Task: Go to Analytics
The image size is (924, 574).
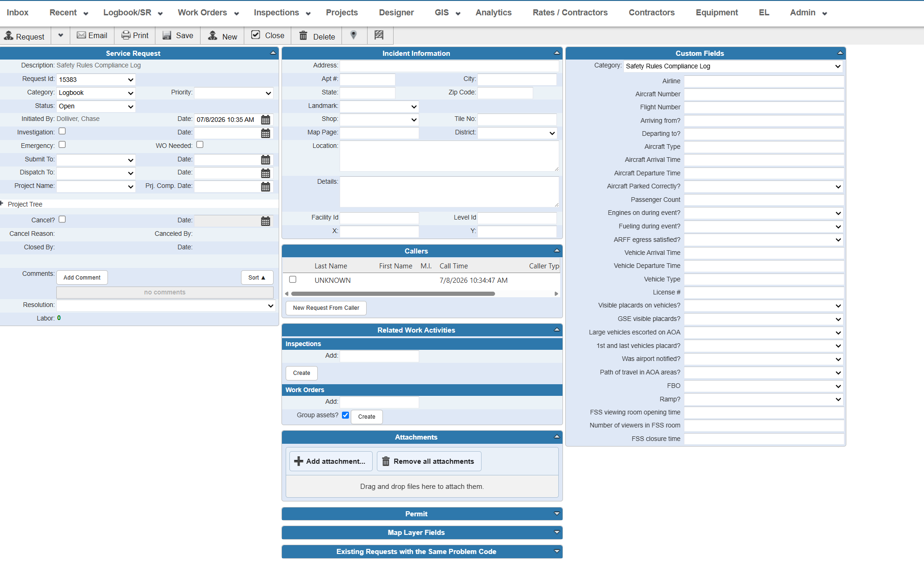Action: click(494, 13)
